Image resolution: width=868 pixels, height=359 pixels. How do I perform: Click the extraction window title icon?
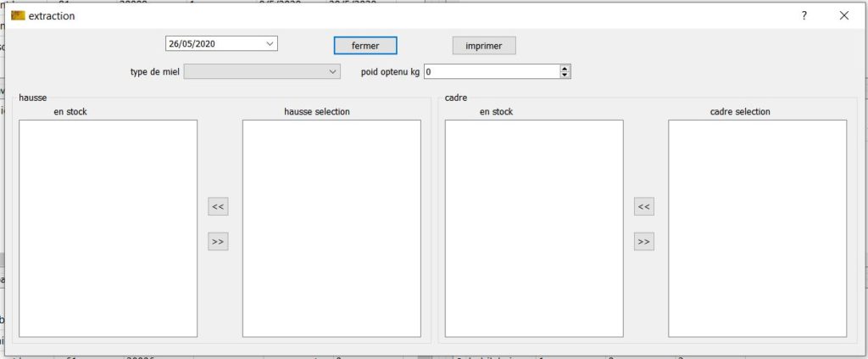17,16
